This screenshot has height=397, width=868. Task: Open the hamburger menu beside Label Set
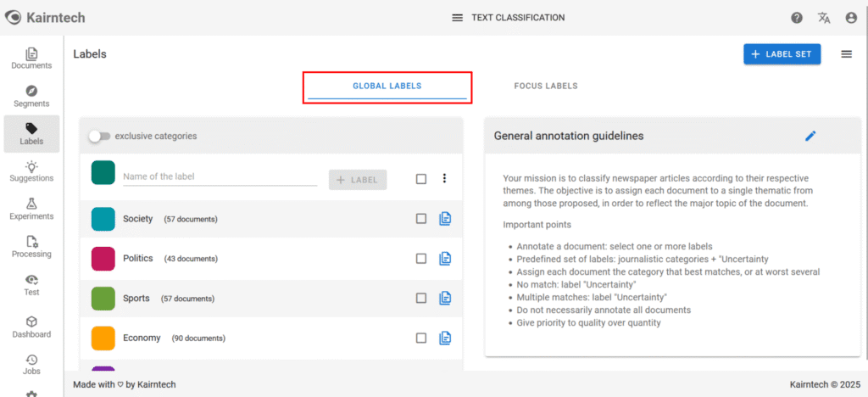846,54
